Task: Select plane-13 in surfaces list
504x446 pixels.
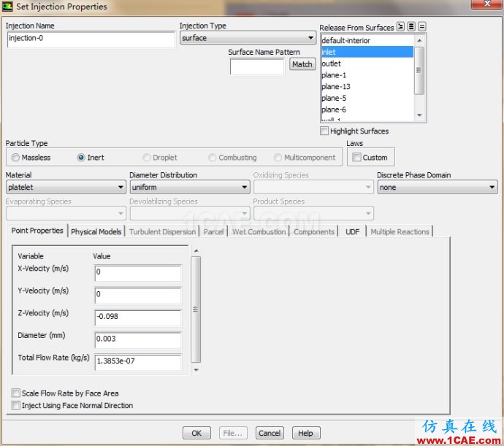Action: [x=367, y=86]
